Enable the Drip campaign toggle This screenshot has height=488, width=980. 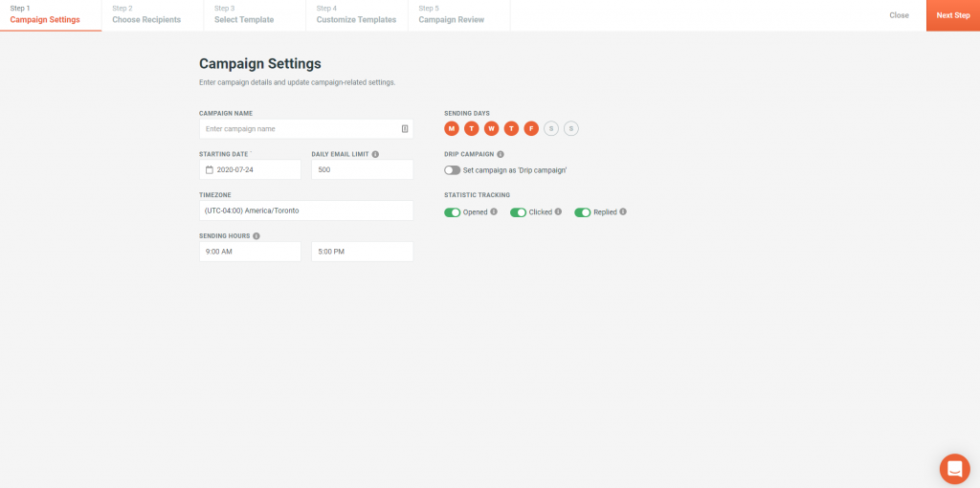point(453,170)
